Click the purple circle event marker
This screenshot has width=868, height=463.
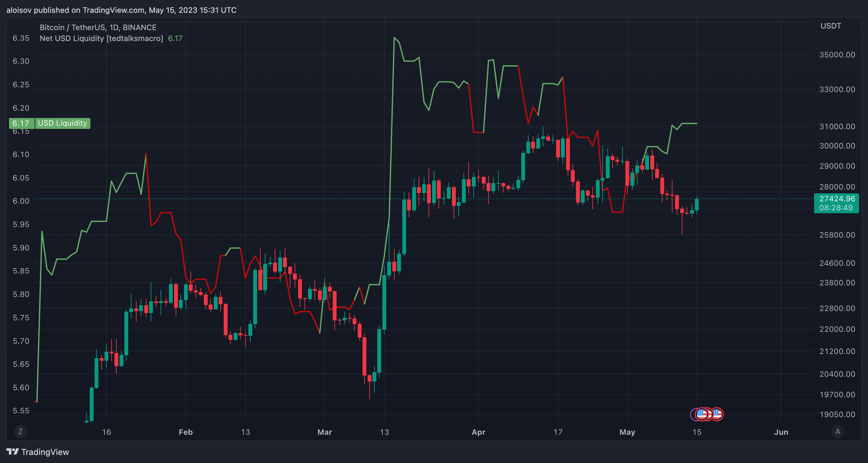click(693, 414)
